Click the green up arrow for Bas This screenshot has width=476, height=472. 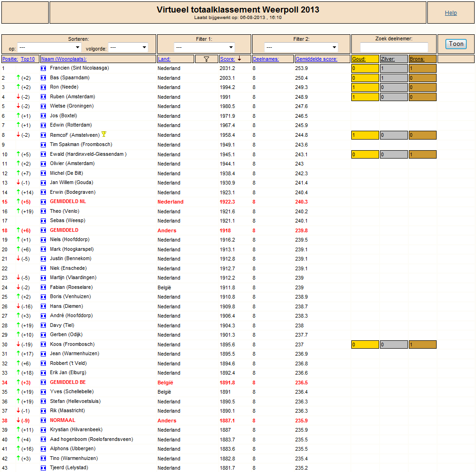click(19, 78)
